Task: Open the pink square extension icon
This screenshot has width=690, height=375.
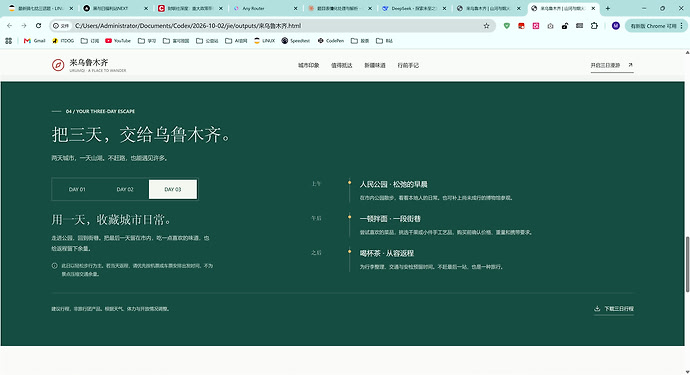Action: point(536,26)
